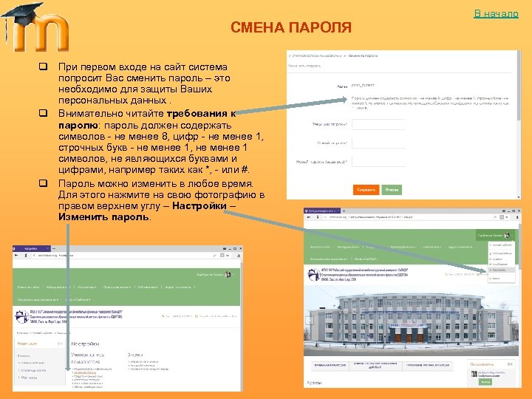Viewport: 532px width, 399px height.
Task: Click the second checkbox bullet on slide
Action: click(x=43, y=112)
